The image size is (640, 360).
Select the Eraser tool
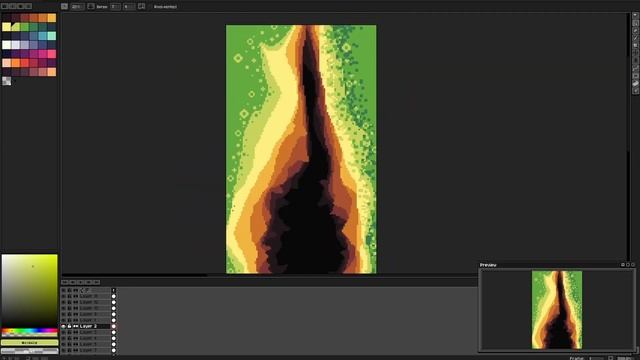click(x=636, y=30)
